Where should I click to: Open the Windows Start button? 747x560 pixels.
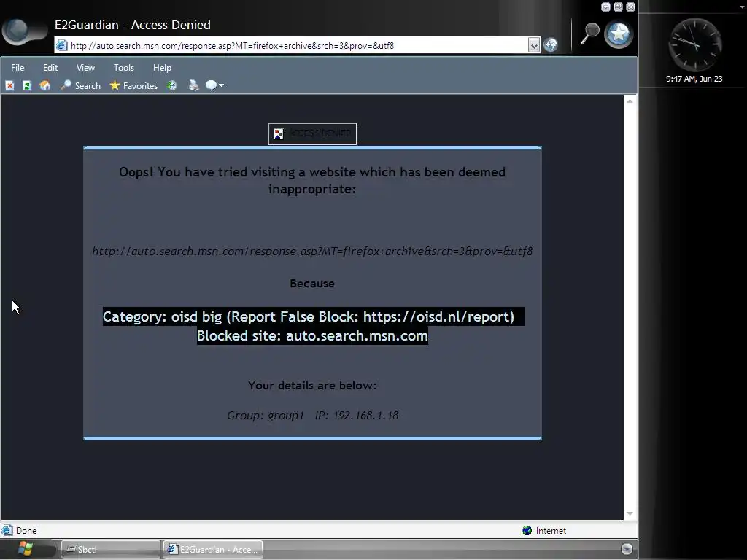pos(25,549)
